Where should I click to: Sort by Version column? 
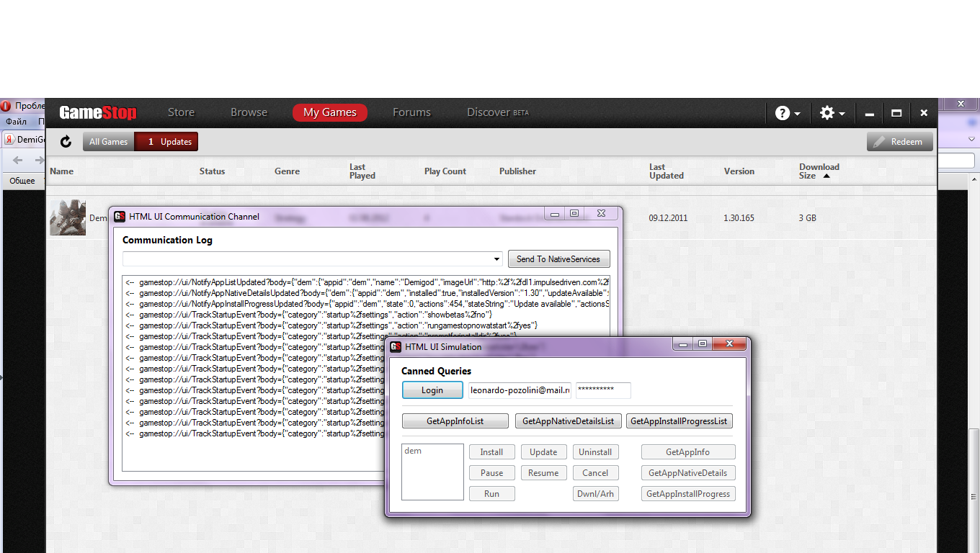click(739, 171)
